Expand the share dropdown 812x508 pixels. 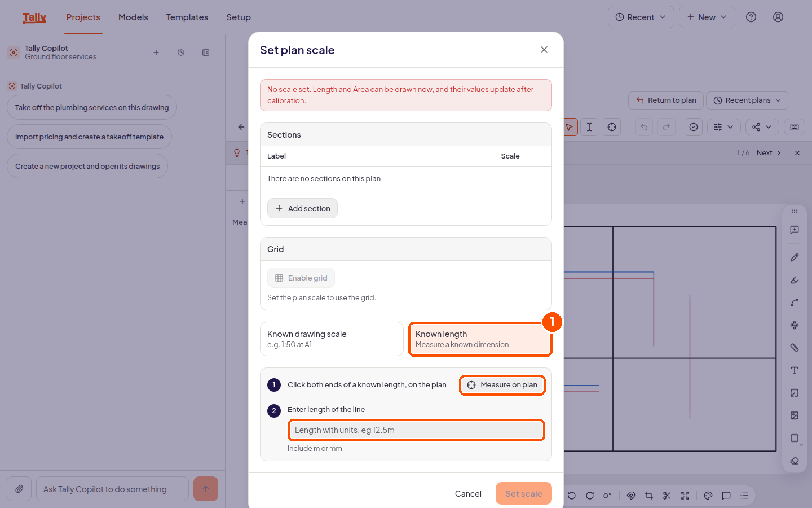pos(762,127)
